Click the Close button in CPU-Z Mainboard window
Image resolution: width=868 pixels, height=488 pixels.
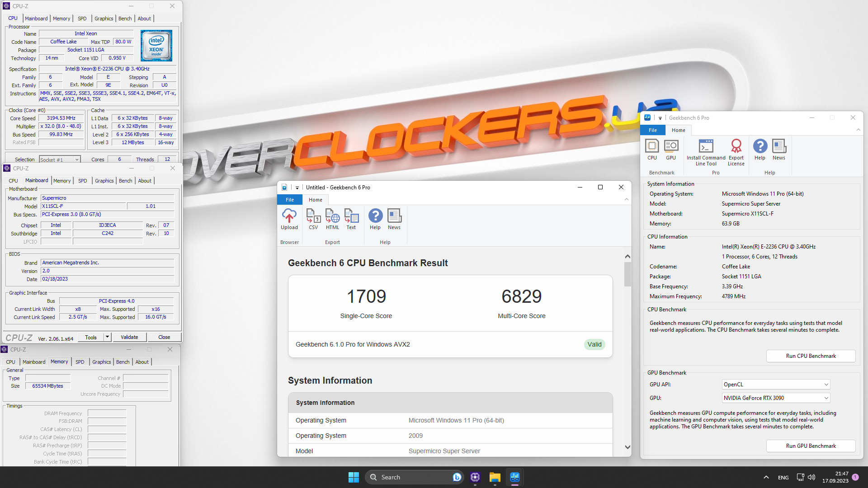click(x=164, y=337)
